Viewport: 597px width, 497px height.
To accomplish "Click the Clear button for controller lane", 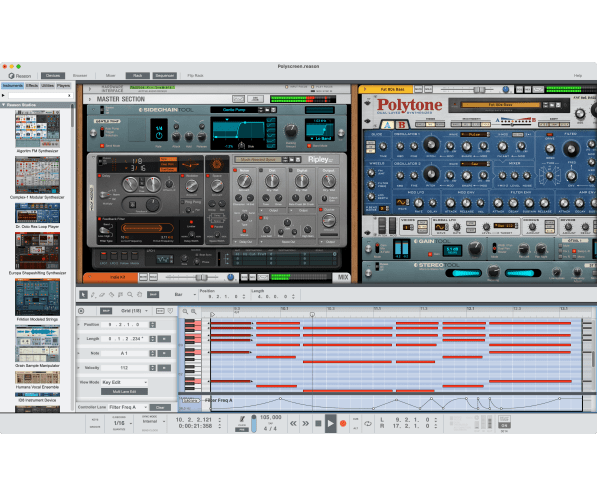I will [x=160, y=408].
